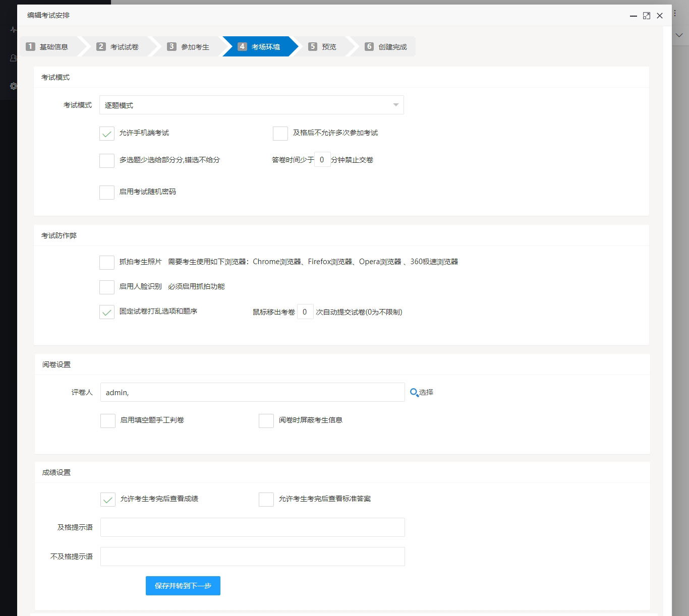Viewport: 689px width, 616px height.
Task: Check 阅卷时屏蔽考生信息
Action: (x=266, y=421)
